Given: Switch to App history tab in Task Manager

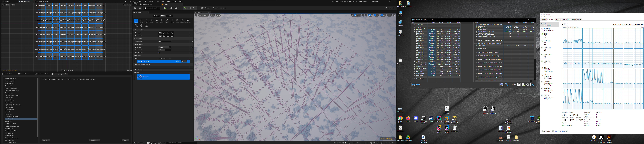Looking at the screenshot, I should point(558,19).
